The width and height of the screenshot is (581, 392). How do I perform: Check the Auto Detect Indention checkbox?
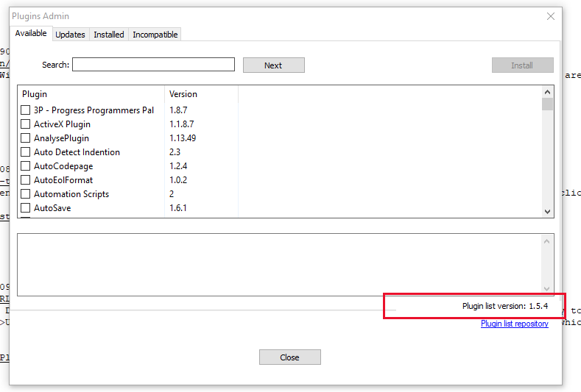click(x=25, y=152)
